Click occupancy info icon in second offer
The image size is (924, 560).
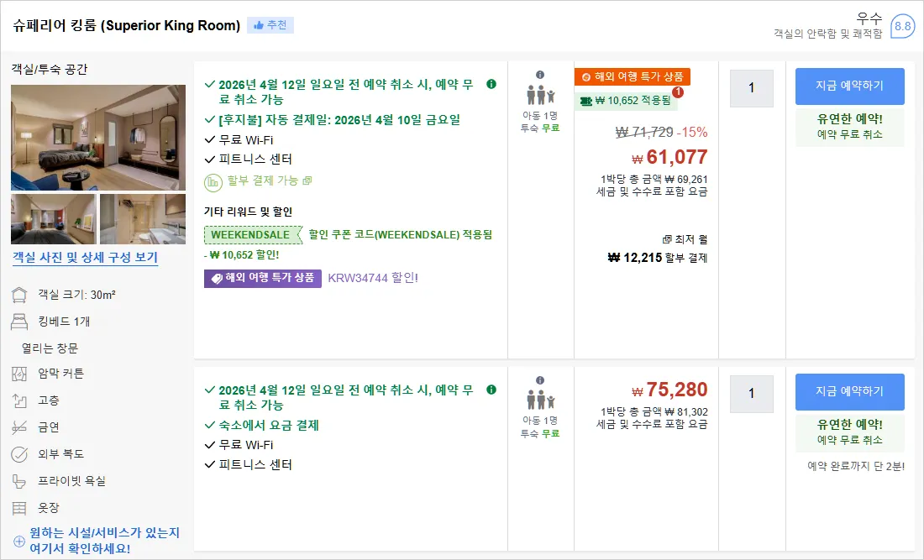540,380
